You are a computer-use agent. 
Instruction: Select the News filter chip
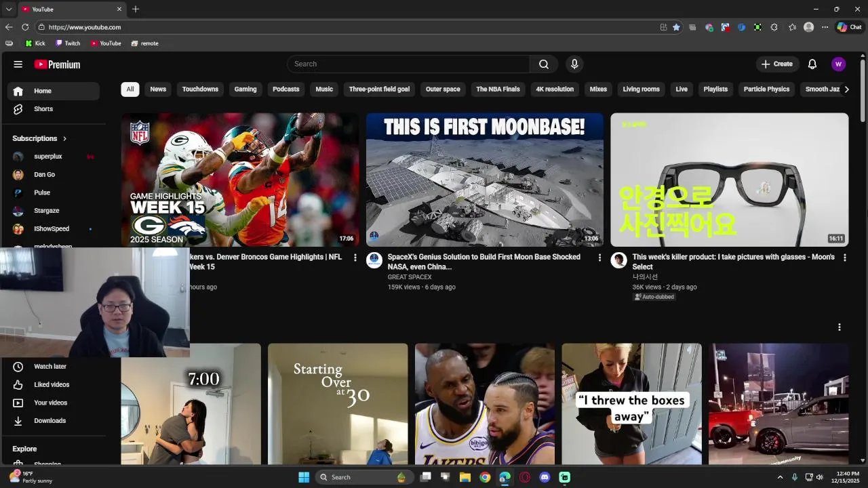pyautogui.click(x=158, y=89)
